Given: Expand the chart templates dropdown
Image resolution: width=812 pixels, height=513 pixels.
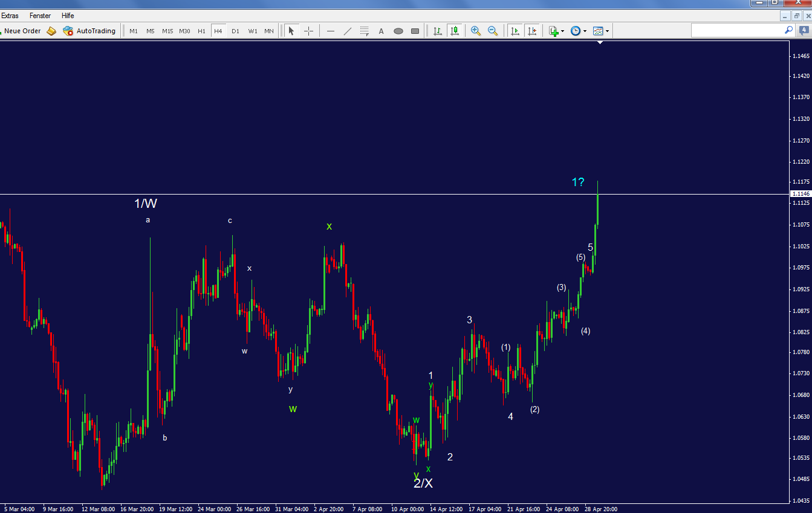Looking at the screenshot, I should pyautogui.click(x=607, y=31).
